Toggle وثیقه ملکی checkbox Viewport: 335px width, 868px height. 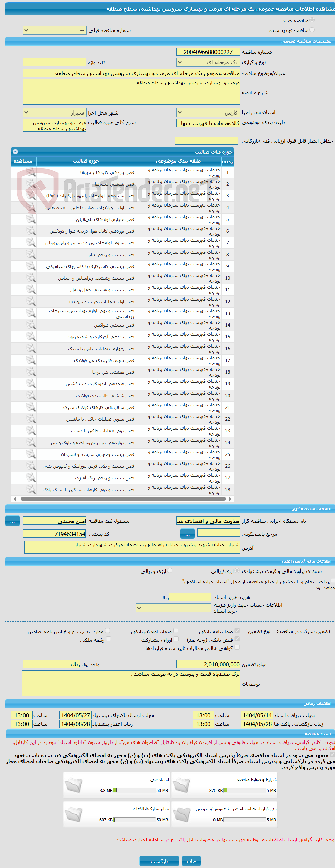pos(108,639)
